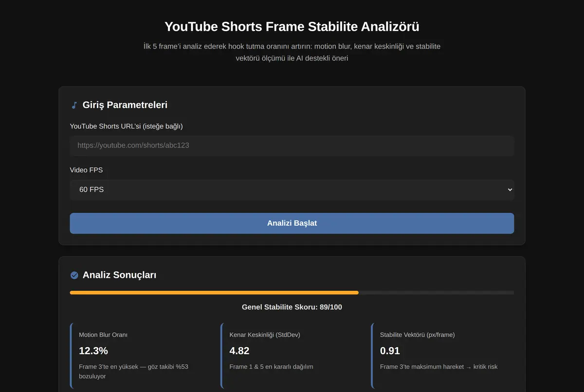Click the Stabilite Vektörü (px/frame) label
Image resolution: width=584 pixels, height=392 pixels.
click(x=418, y=335)
